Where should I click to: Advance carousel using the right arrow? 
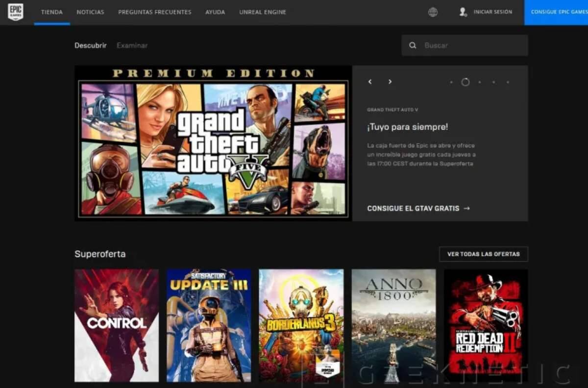point(390,82)
